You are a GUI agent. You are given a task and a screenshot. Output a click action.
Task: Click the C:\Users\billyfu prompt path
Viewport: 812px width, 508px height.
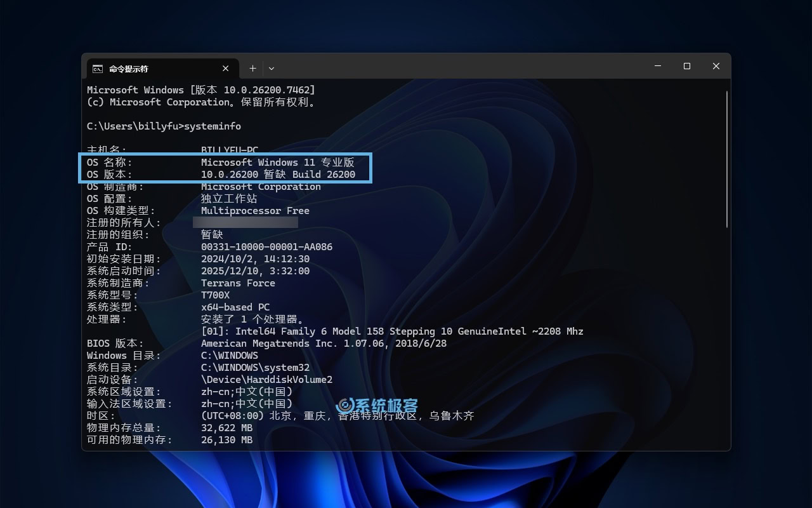(132, 126)
